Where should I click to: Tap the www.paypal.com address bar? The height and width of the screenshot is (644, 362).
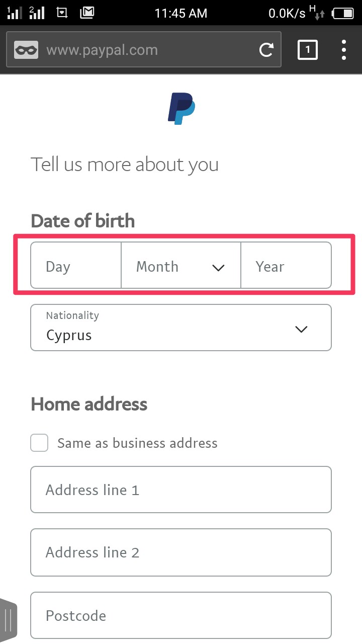tap(146, 50)
